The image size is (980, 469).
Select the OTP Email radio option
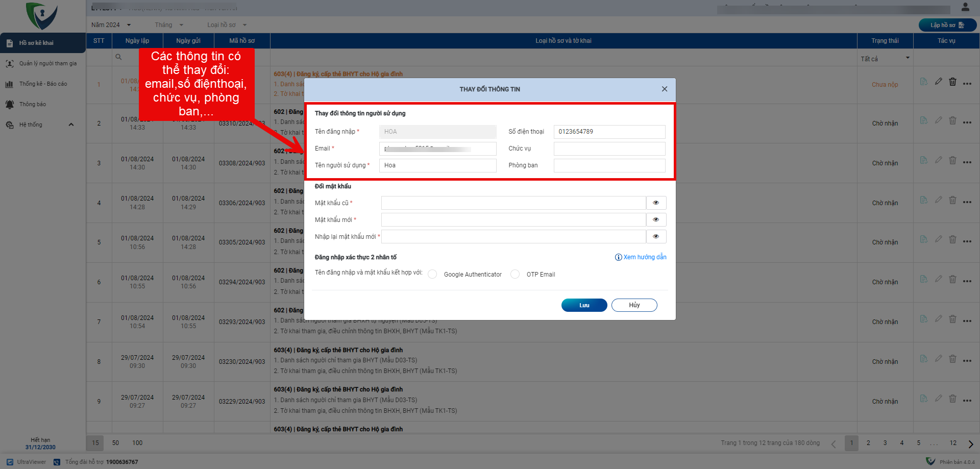515,275
